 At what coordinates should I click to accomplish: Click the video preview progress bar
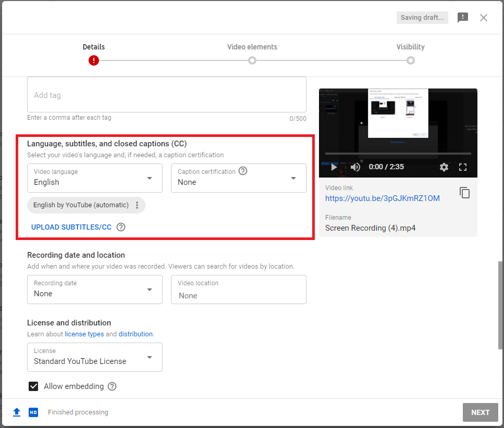click(398, 154)
